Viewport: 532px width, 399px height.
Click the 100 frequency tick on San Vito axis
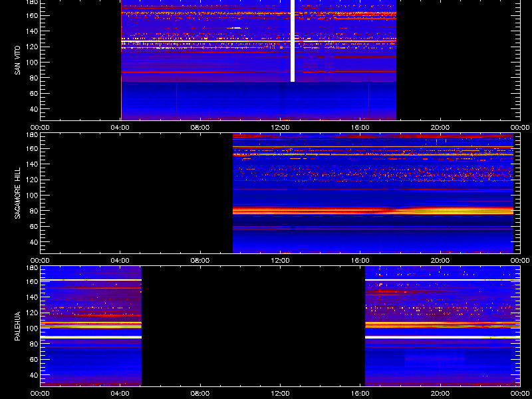tap(33, 63)
